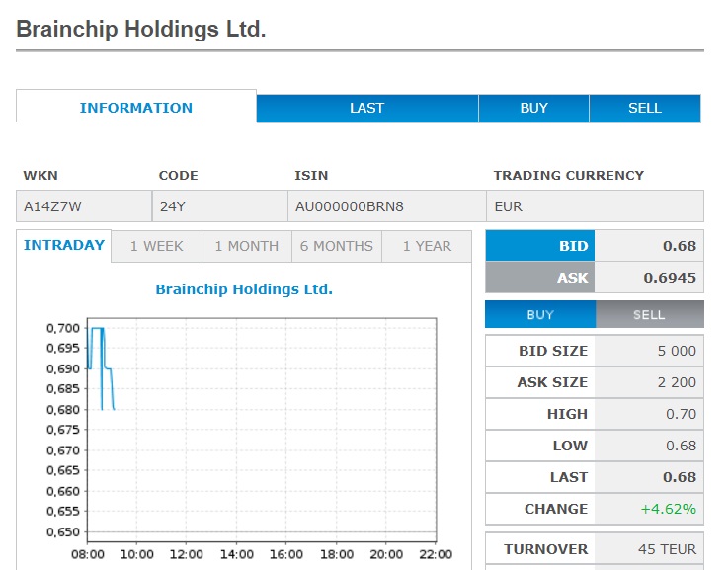Click the gray SELL button below ASK
The height and width of the screenshot is (570, 728).
(650, 314)
